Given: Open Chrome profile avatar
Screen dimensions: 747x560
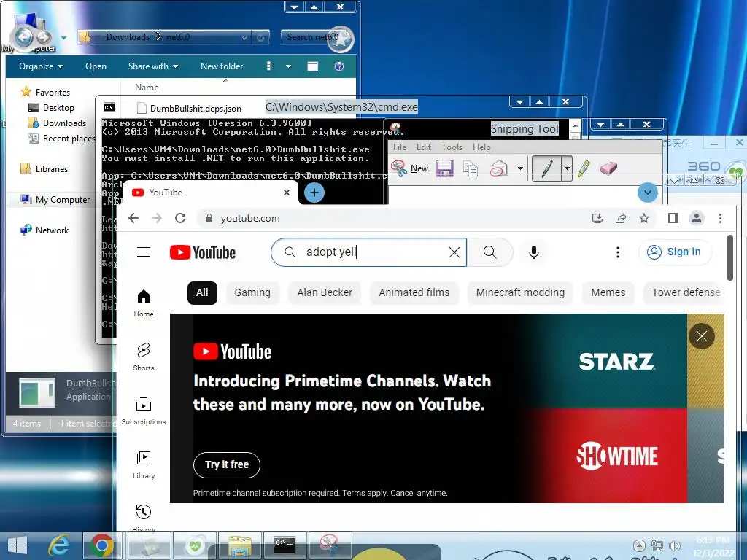Looking at the screenshot, I should tap(697, 218).
